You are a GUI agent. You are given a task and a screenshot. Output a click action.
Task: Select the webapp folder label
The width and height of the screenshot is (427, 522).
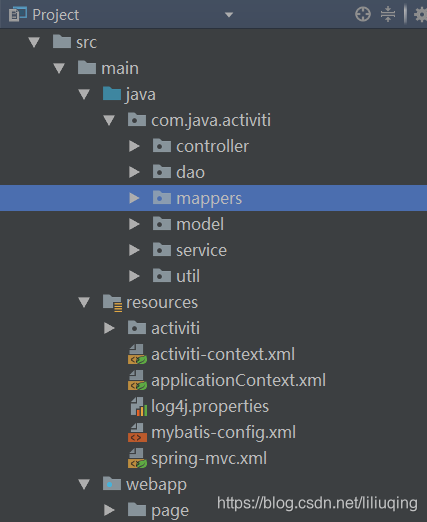pyautogui.click(x=156, y=485)
